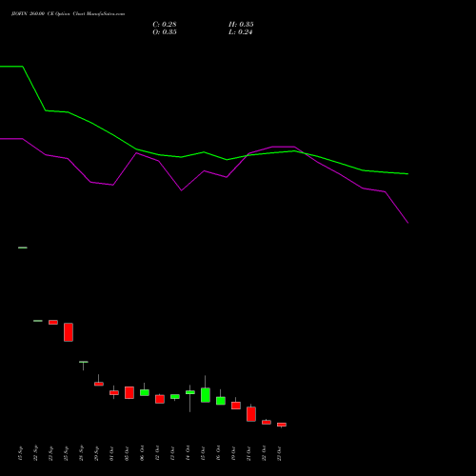Click the red candlestick for 21 Oct
The width and height of the screenshot is (476, 476).
pos(251,414)
